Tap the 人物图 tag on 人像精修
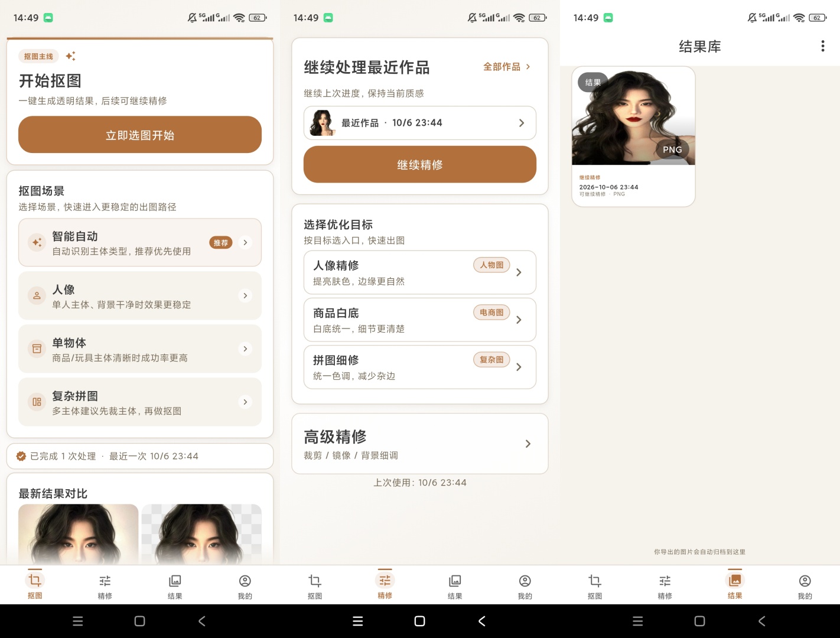The width and height of the screenshot is (840, 638). tap(491, 265)
